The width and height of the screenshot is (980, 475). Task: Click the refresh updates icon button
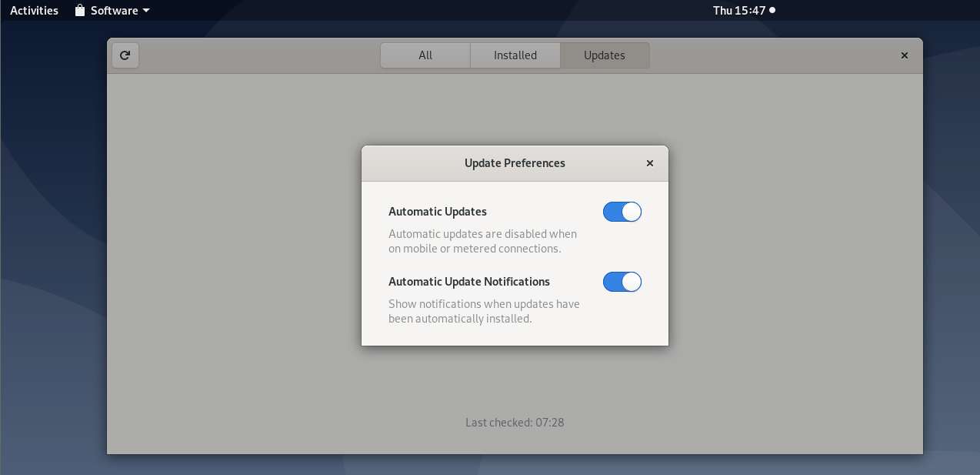125,55
